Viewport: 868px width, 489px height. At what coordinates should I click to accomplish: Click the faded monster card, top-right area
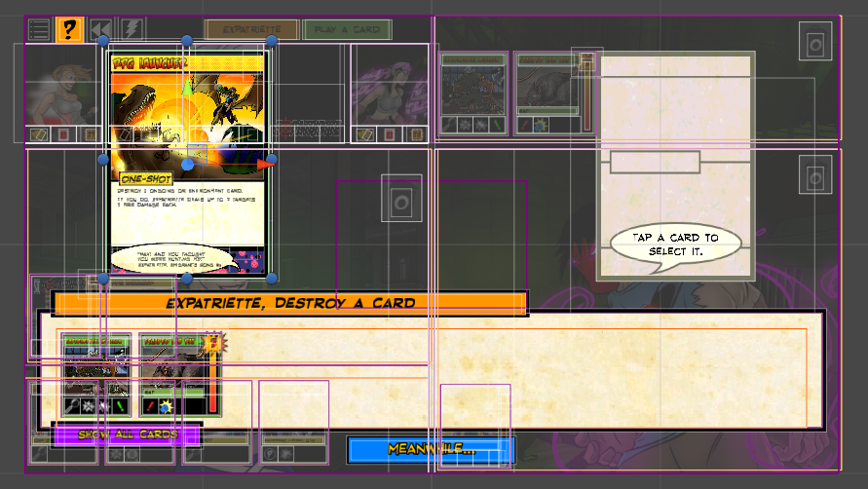click(x=473, y=94)
